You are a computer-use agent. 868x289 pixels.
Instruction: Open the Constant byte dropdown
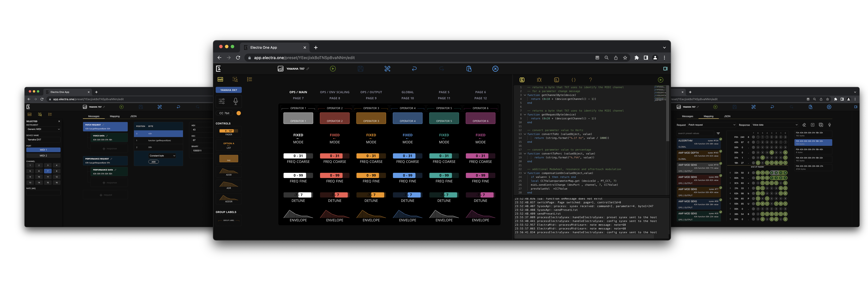162,156
